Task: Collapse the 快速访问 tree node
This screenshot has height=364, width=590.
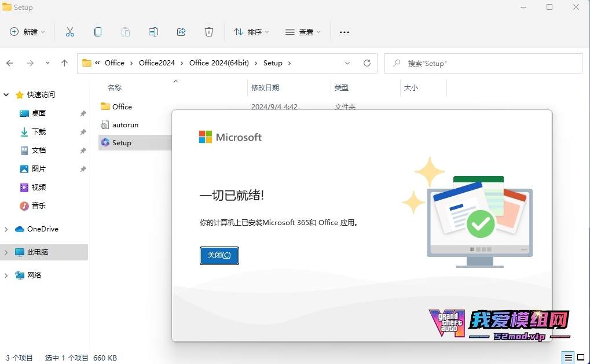Action: point(6,95)
